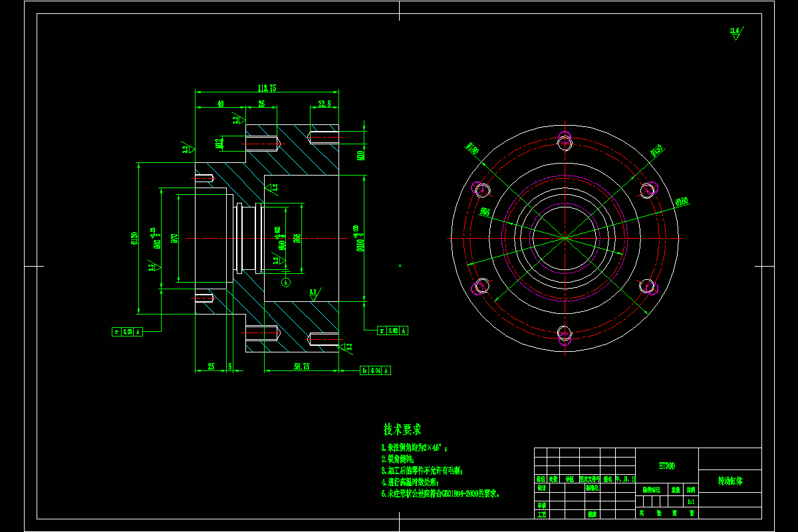Select the 0.04 tolerance frame
The image size is (798, 532).
(375, 370)
